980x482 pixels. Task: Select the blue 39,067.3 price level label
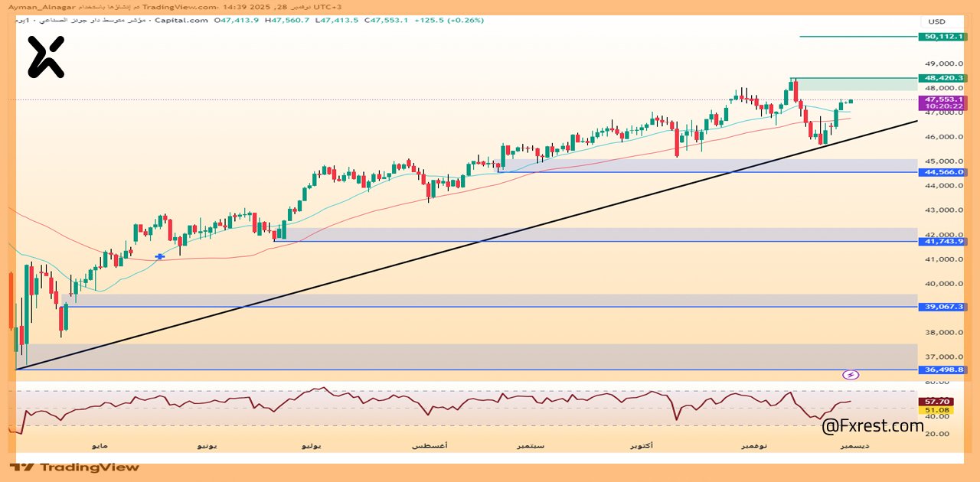coord(943,307)
